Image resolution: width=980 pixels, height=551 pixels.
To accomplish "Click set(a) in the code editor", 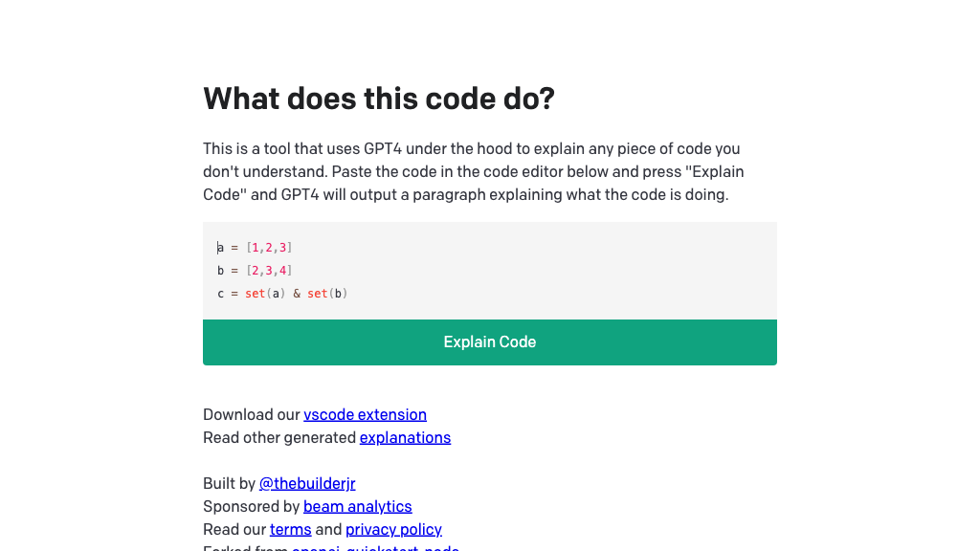I will pyautogui.click(x=265, y=294).
